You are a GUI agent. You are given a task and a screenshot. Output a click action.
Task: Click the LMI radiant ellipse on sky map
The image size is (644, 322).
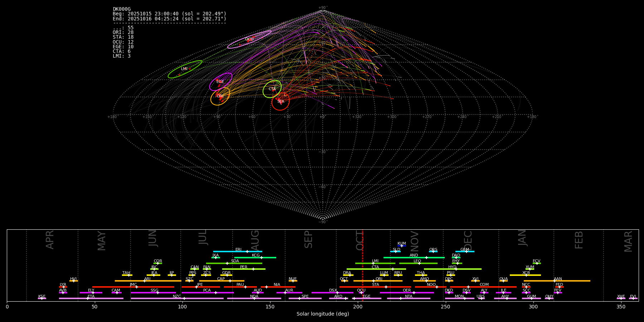click(185, 69)
